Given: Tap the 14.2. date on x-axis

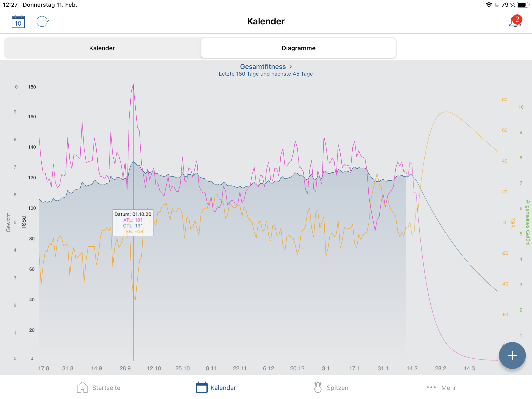Looking at the screenshot, I should [x=412, y=368].
